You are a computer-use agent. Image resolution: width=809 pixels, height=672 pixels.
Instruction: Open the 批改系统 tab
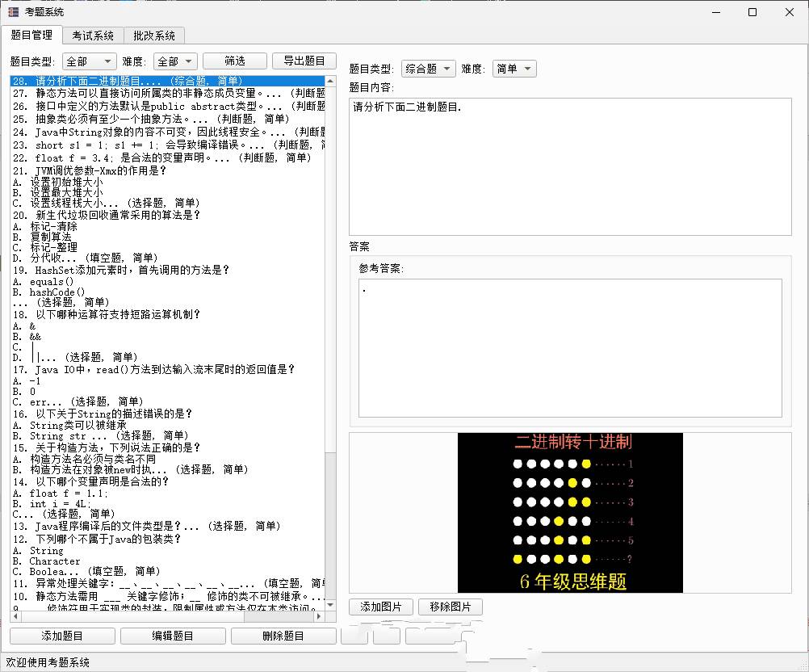(154, 36)
